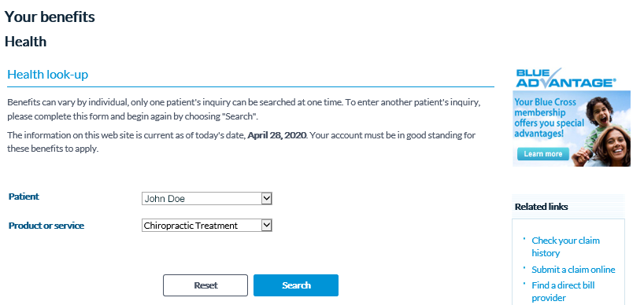Viewport: 644px width, 305px height.
Task: Select the John Doe patient field
Action: [206, 199]
